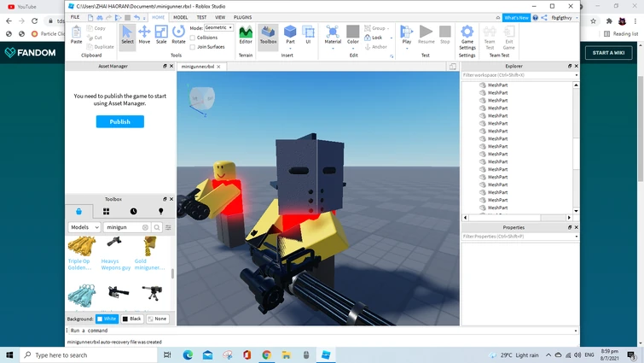Enable the Join Surfaces checkbox

pos(193,47)
